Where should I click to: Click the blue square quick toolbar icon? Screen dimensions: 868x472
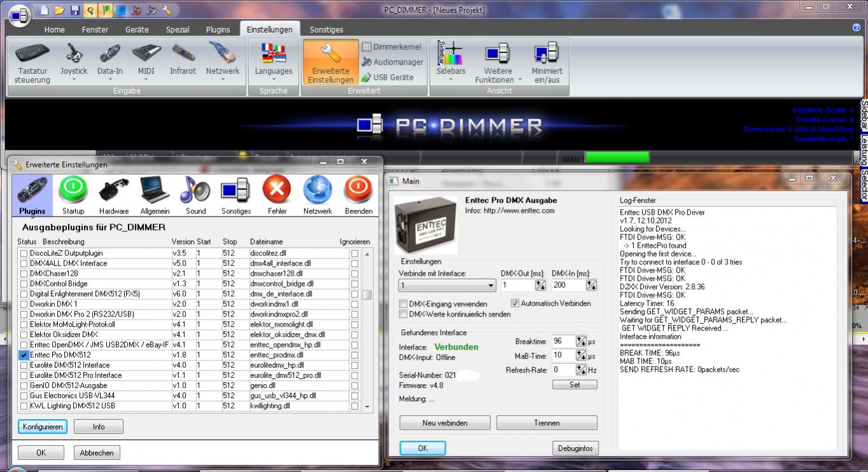click(x=120, y=10)
